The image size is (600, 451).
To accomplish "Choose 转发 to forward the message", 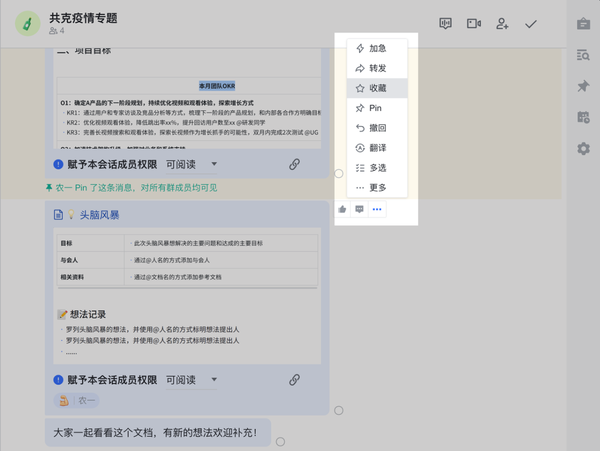I will pos(377,68).
